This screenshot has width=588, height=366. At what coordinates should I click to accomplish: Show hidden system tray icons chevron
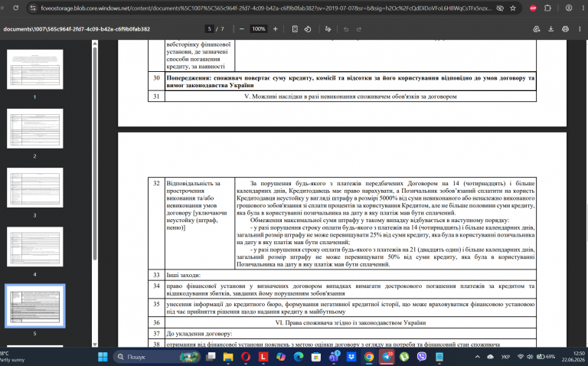(x=478, y=357)
